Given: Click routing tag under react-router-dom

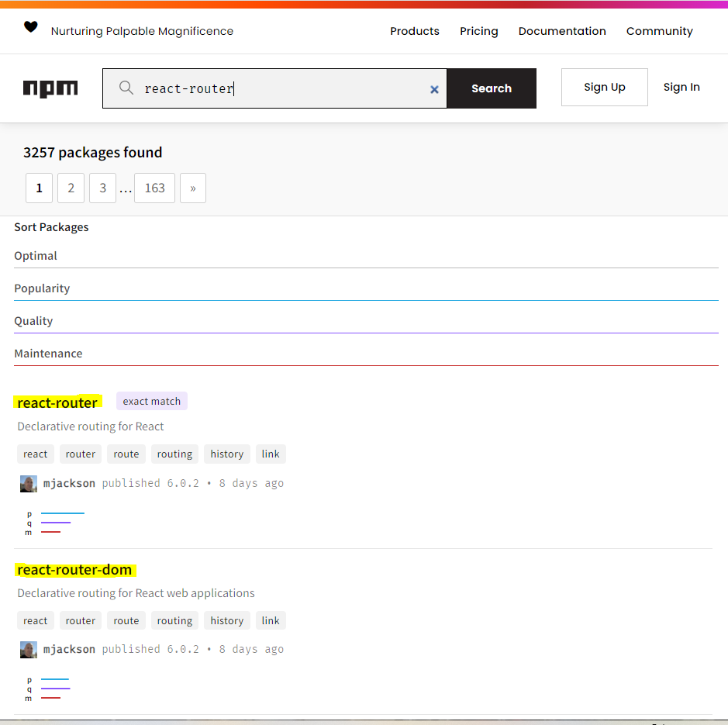Looking at the screenshot, I should tap(174, 620).
